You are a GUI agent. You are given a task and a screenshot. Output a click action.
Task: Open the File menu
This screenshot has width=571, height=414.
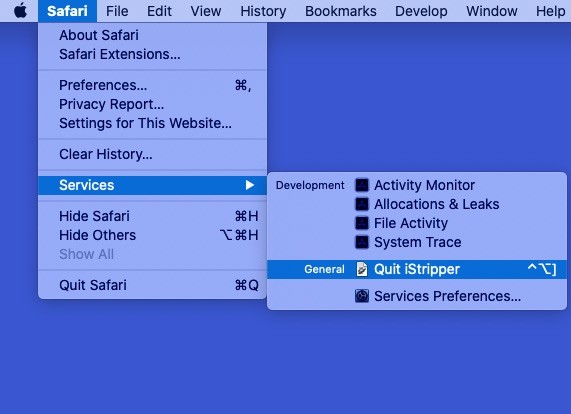tap(117, 11)
